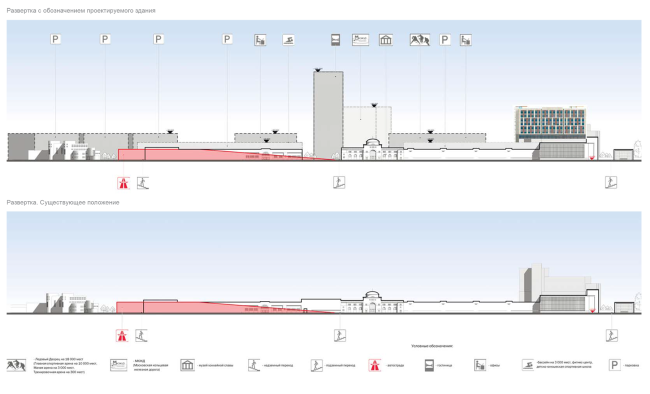Click the hotel building with blue windows
This screenshot has height=394, width=650.
point(551,124)
